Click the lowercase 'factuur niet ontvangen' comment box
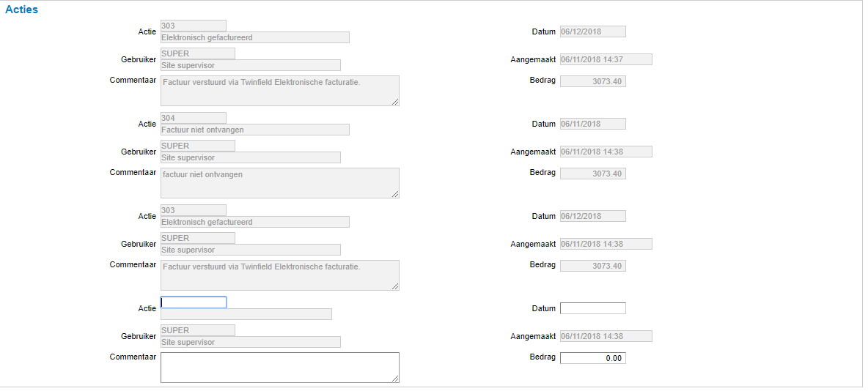Image resolution: width=868 pixels, height=391 pixels. 279,182
